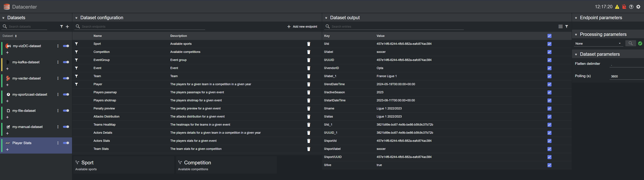
Task: Select the my-file-dataset entry
Action: 24,111
